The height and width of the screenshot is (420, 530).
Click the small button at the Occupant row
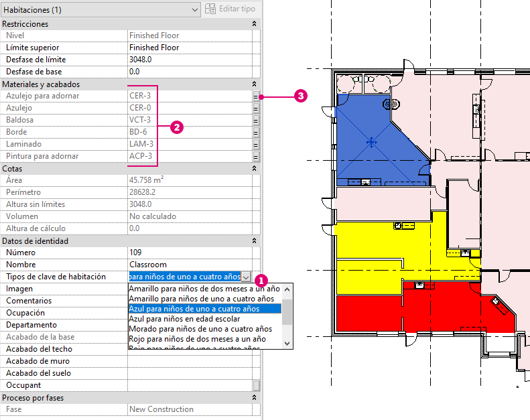tap(257, 385)
